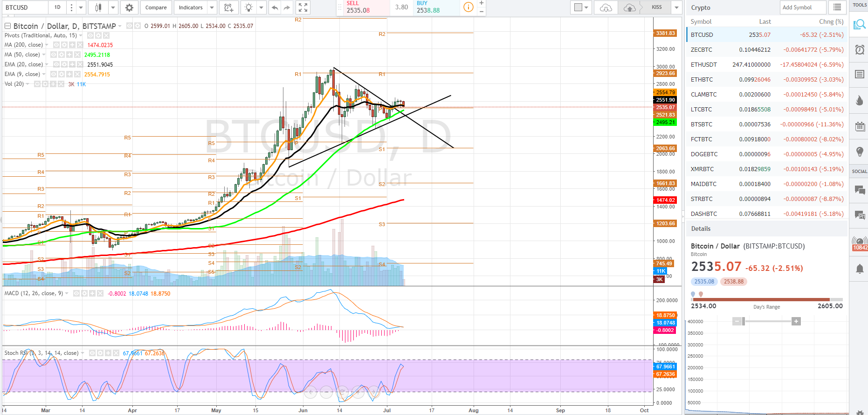868x415 pixels.
Task: Save chart layout with cloud upload icon
Action: pyautogui.click(x=629, y=7)
